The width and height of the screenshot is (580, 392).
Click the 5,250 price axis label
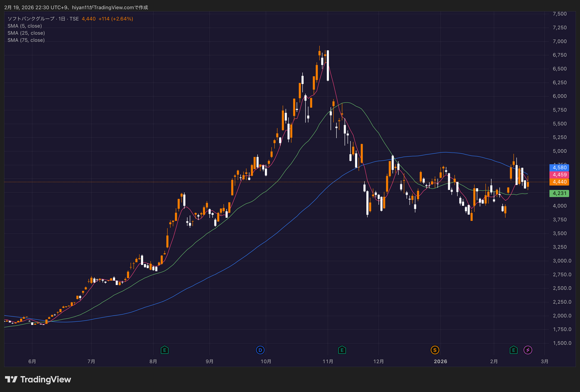[559, 137]
